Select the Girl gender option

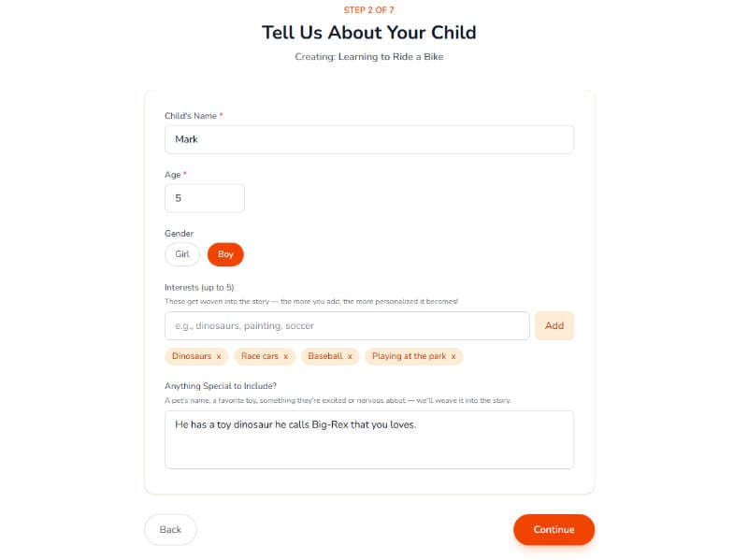[181, 254]
